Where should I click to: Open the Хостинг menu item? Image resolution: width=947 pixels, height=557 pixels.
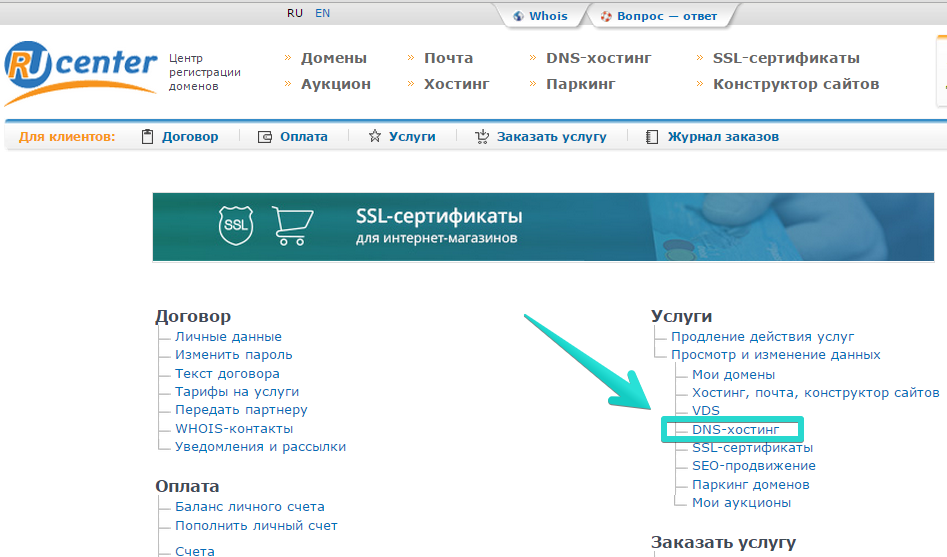click(457, 84)
